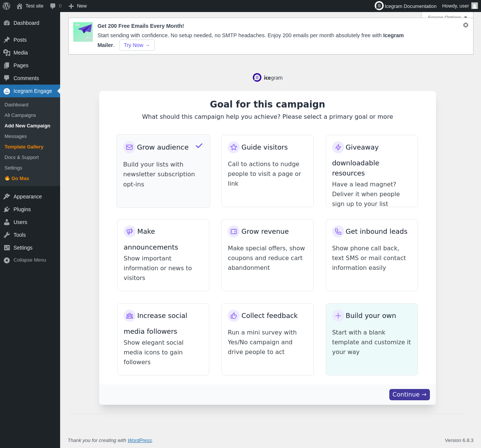481x448 pixels.
Task: Open the Howdy, user account menu
Action: coord(459,6)
